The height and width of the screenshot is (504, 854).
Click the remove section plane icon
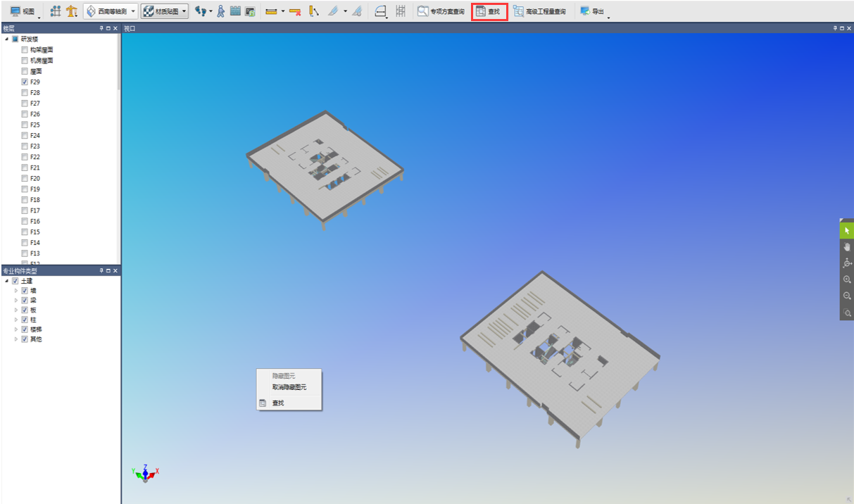pos(357,11)
